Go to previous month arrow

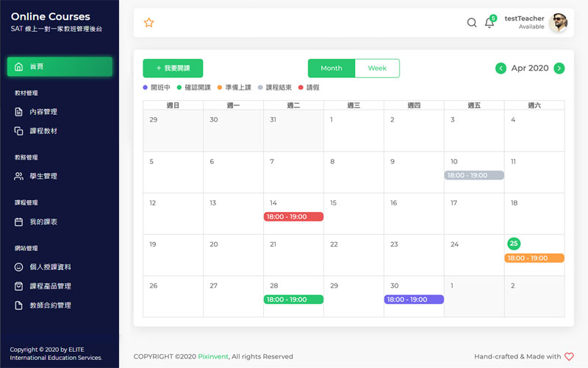point(501,68)
